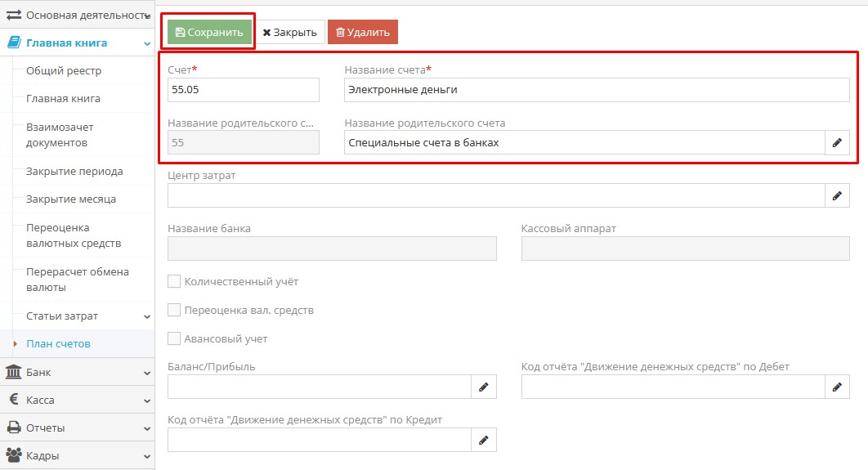The image size is (868, 470).
Task: Expand the Статьи затрат submenu
Action: coord(146,316)
